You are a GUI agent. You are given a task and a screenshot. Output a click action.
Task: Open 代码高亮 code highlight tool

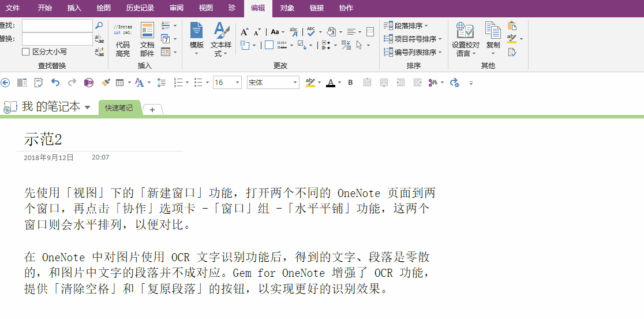click(x=122, y=40)
